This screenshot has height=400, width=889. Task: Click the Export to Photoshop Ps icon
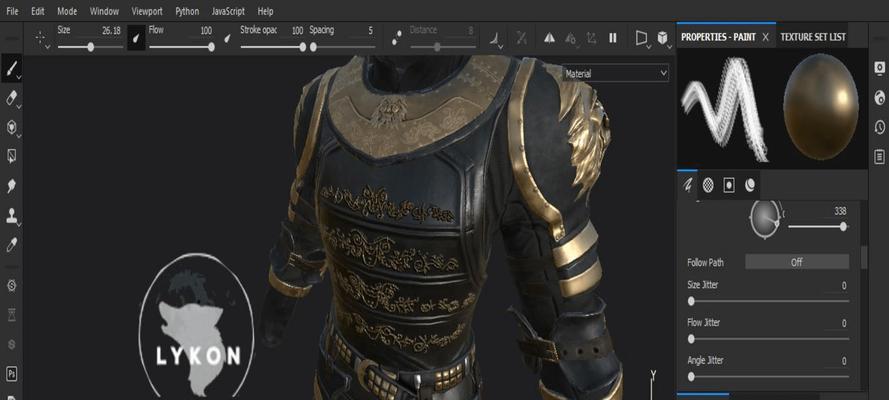(x=11, y=373)
